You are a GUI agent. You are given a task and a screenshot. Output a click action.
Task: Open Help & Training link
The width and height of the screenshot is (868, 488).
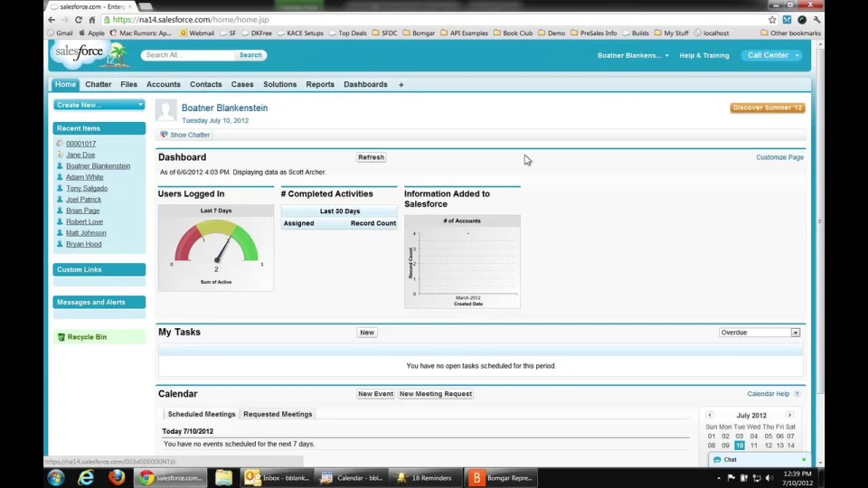click(704, 55)
